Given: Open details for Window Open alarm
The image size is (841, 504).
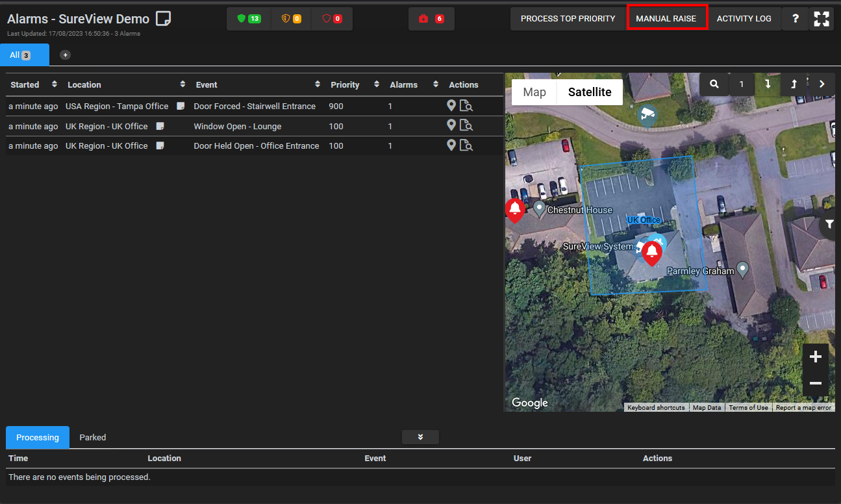Looking at the screenshot, I should (466, 126).
